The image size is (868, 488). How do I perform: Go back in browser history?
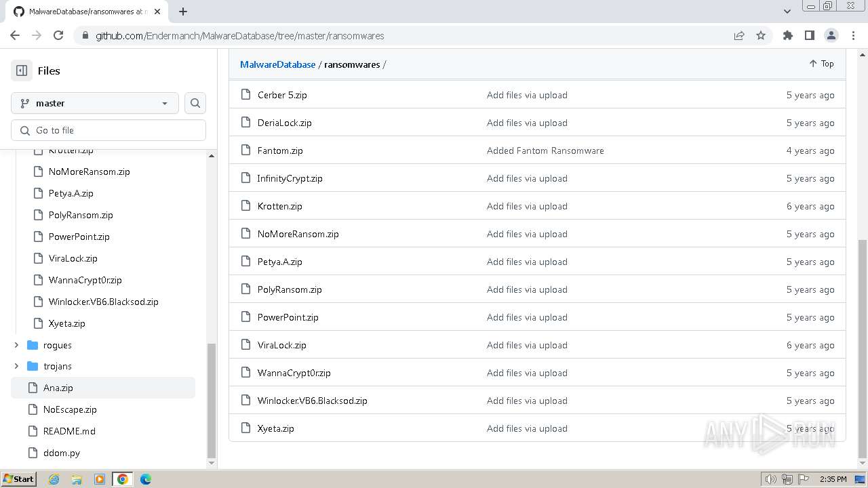(15, 35)
